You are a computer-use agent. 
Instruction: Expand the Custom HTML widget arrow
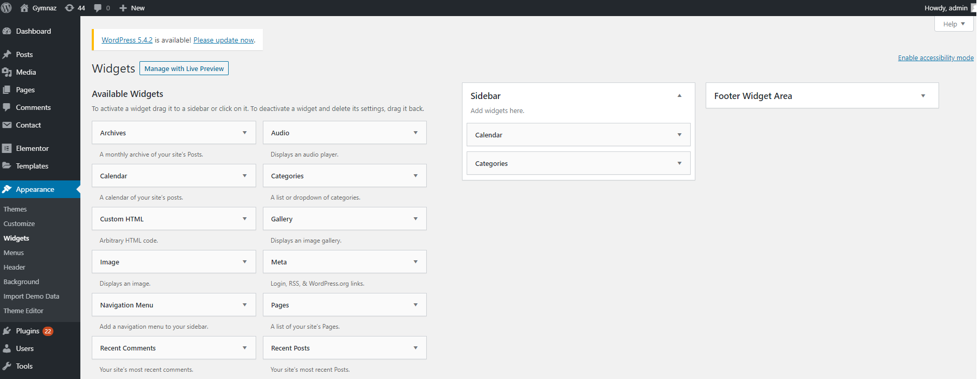[245, 219]
